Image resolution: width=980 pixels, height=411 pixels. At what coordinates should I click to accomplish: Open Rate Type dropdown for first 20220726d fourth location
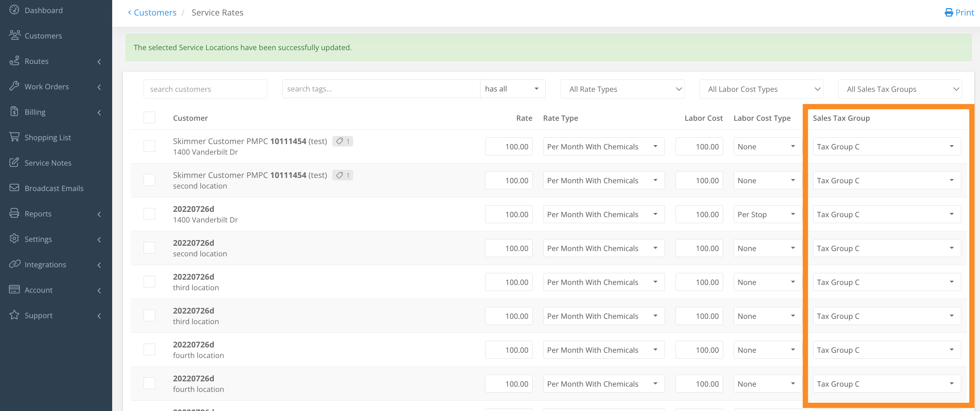tap(604, 350)
